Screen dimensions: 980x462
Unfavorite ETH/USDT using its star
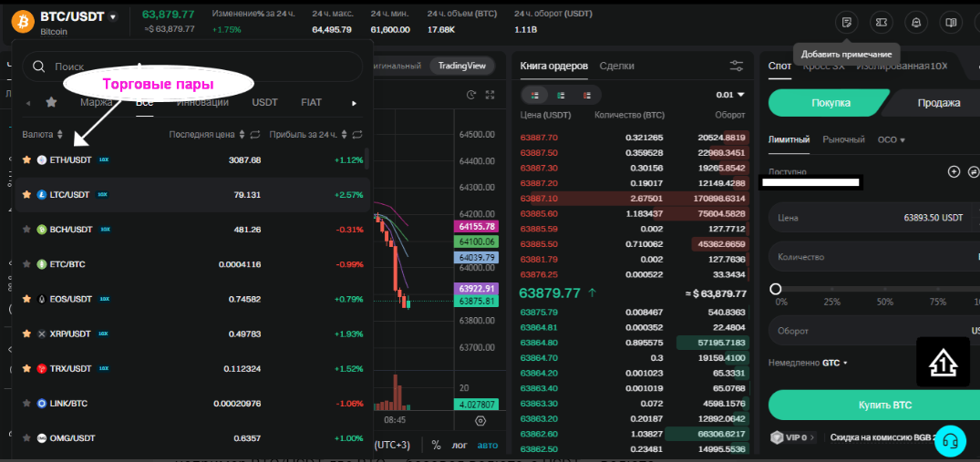[x=26, y=159]
